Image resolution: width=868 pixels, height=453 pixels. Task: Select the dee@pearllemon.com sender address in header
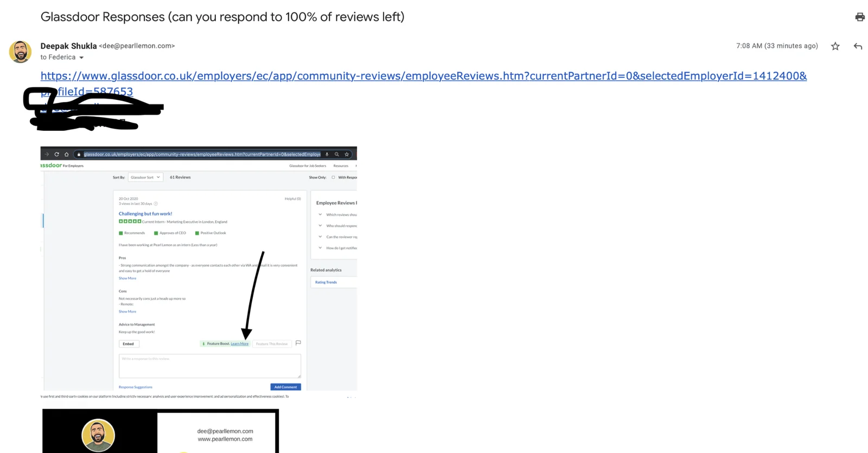point(137,46)
